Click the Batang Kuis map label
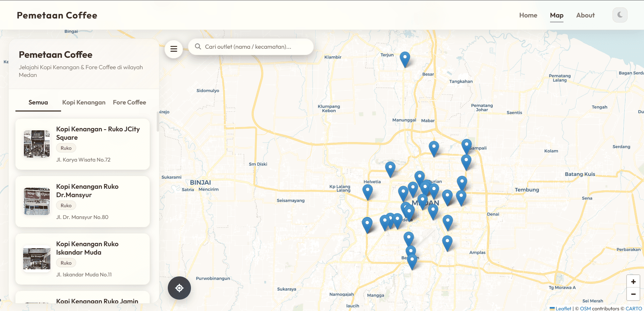Image resolution: width=644 pixels, height=311 pixels. pos(580,174)
